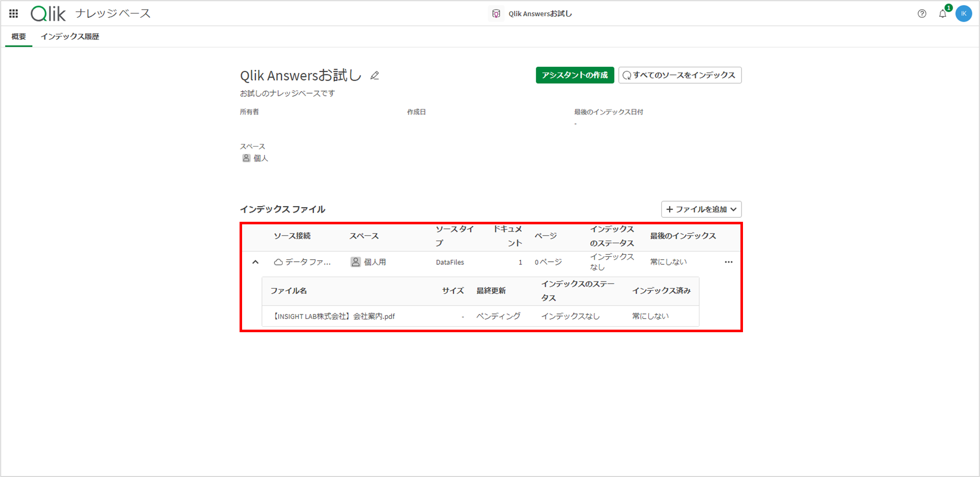Click the cloud icon in データファ... row
The image size is (980, 477).
tap(278, 262)
